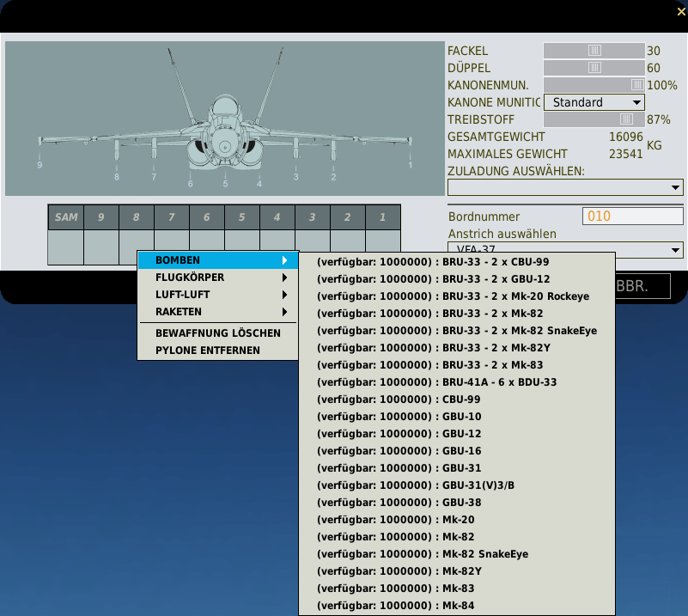The image size is (688, 616).
Task: Click the aircraft front-view pylon diagram
Action: tap(224, 119)
